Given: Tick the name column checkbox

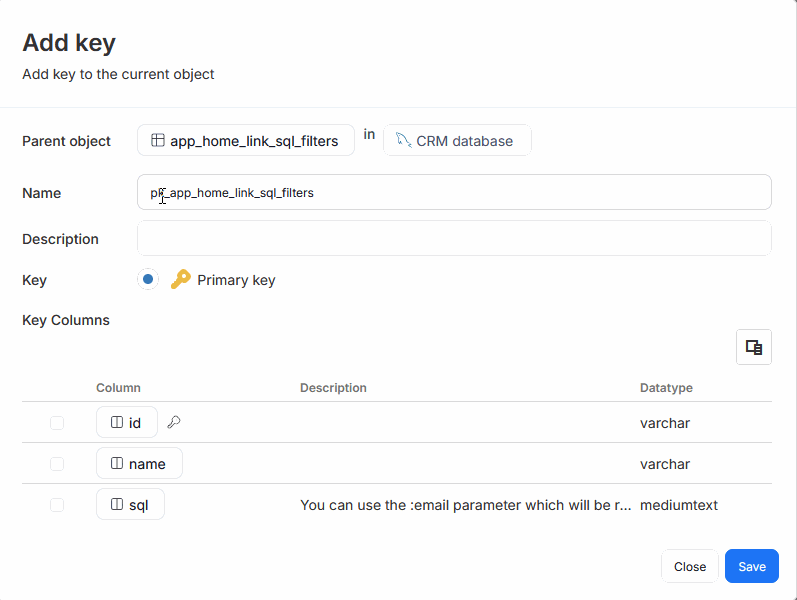Looking at the screenshot, I should 57,464.
